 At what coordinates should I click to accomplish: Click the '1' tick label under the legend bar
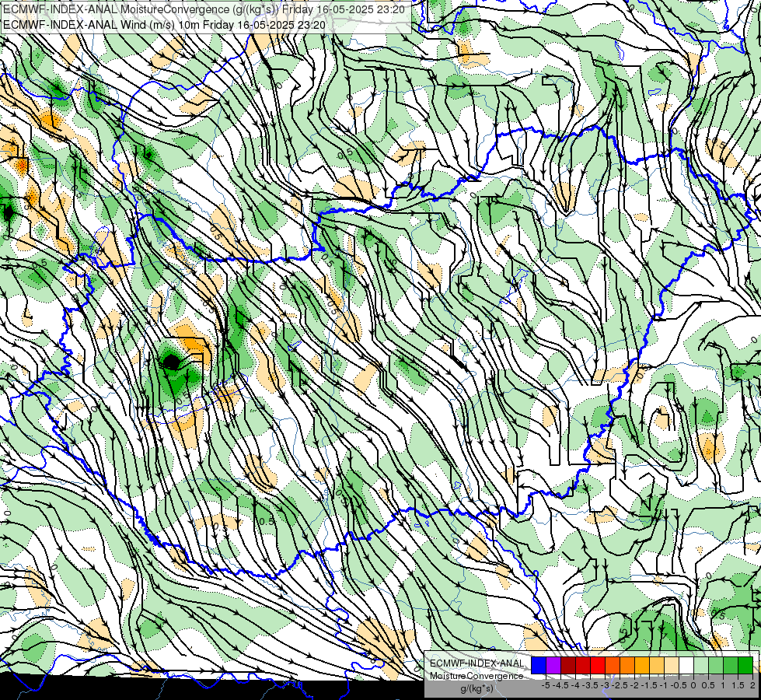tap(723, 685)
